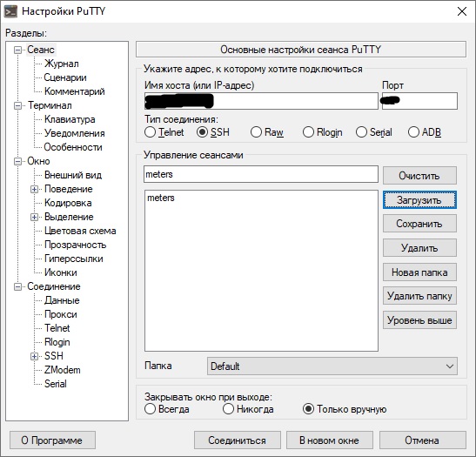Select the Окно category
Screen dimensions: 476x457
(38, 161)
